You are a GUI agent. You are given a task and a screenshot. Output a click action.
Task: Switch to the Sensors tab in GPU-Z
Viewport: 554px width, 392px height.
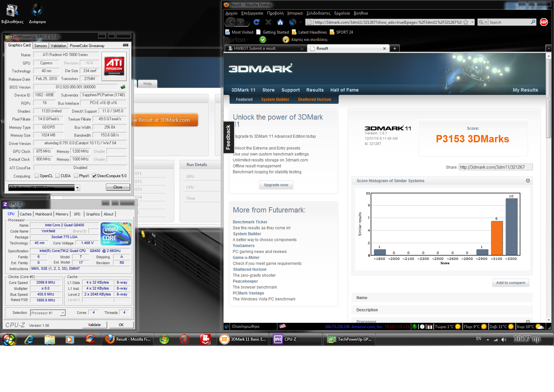(x=41, y=46)
